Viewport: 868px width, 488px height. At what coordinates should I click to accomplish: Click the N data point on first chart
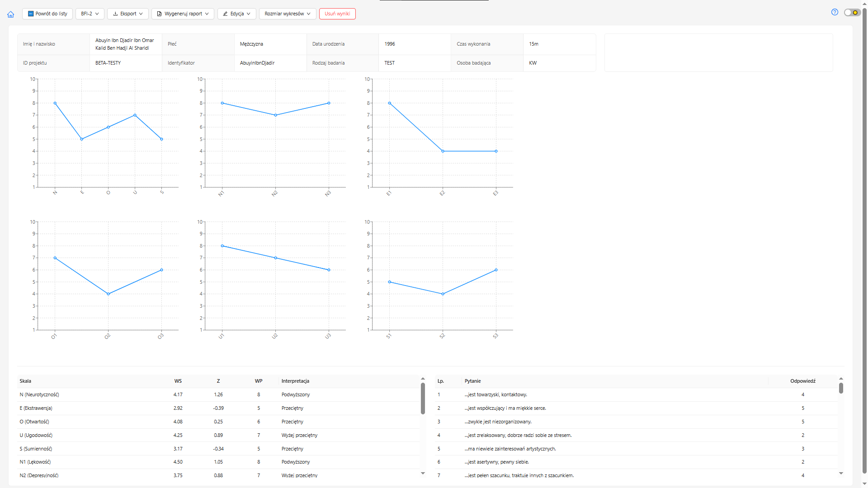click(55, 103)
